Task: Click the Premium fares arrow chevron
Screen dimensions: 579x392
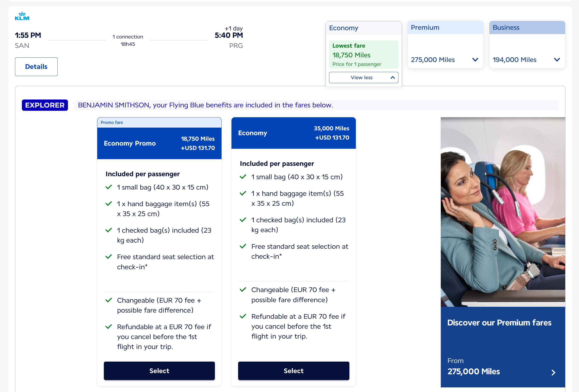Action: tap(553, 372)
